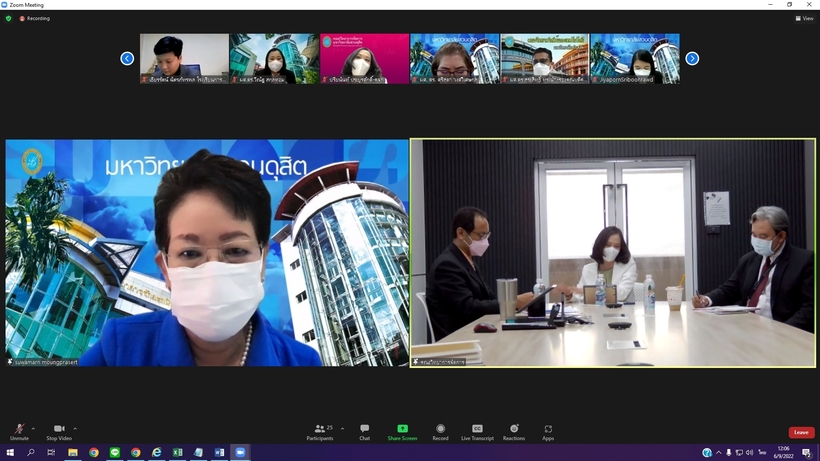Open audio options arrow beside Unmute
Image resolution: width=820 pixels, height=461 pixels.
33,429
